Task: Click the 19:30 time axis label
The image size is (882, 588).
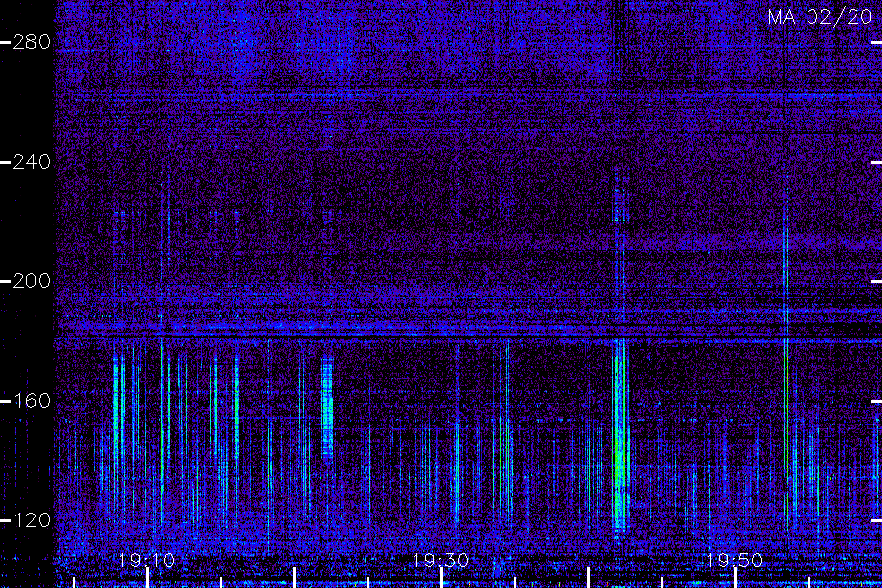Action: [441, 561]
